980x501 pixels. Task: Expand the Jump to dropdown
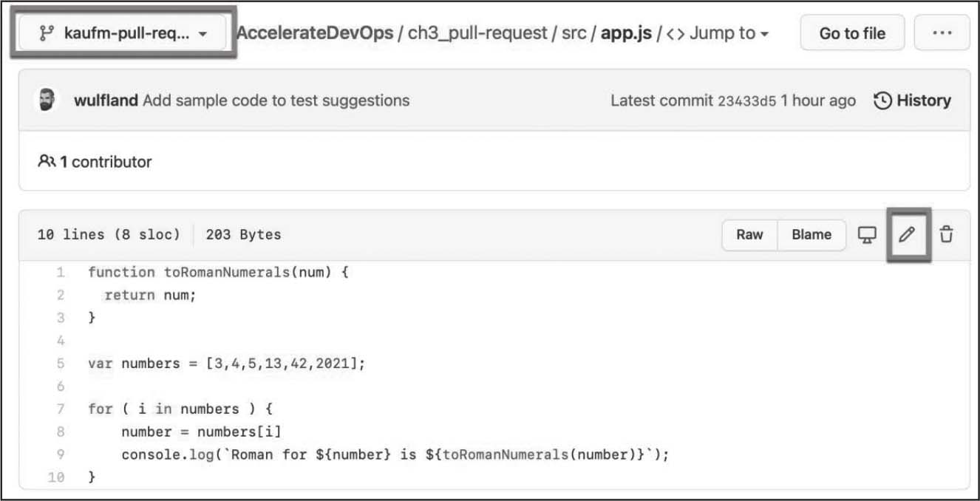pos(729,33)
